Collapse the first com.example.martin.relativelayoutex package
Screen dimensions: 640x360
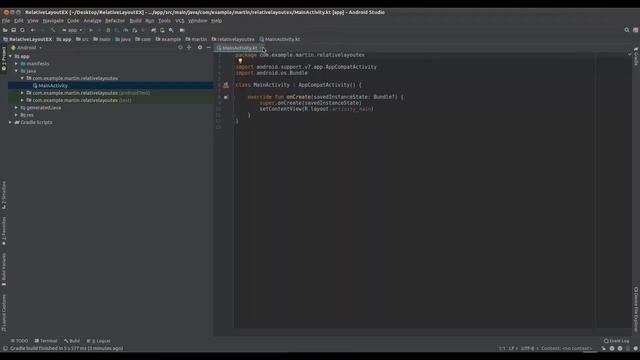(22, 78)
